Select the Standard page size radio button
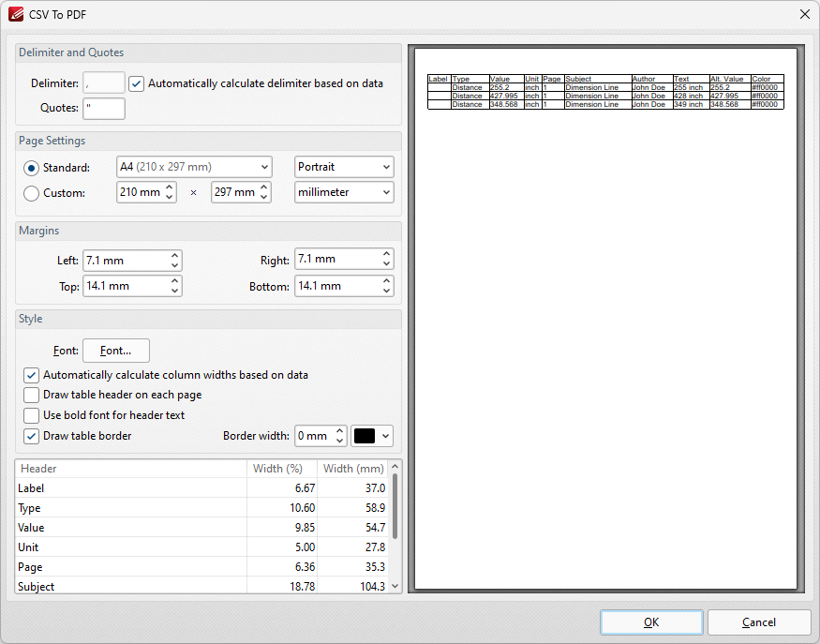820x644 pixels. point(31,168)
